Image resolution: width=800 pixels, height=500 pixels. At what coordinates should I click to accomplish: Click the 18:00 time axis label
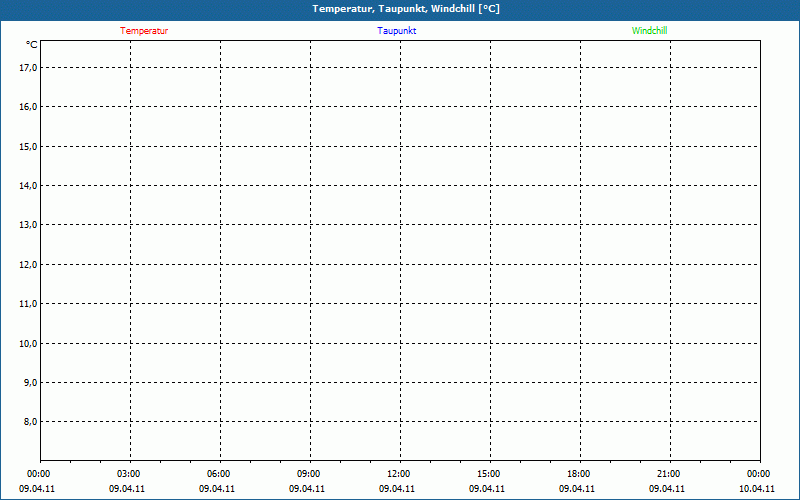[578, 474]
